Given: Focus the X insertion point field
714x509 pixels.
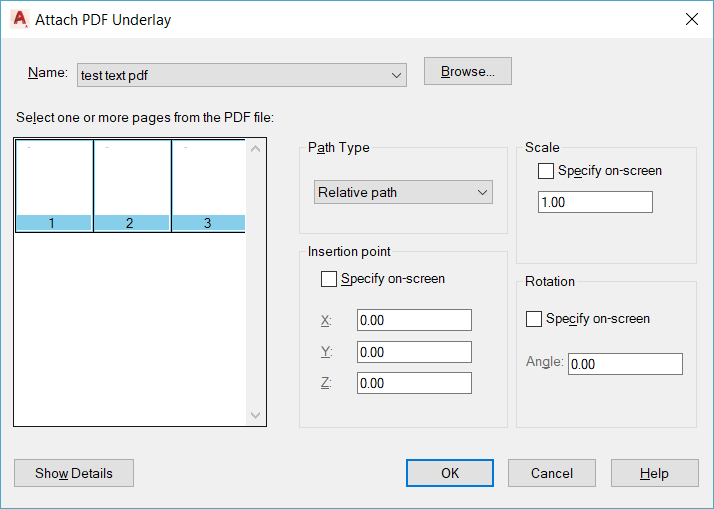Looking at the screenshot, I should (x=414, y=320).
